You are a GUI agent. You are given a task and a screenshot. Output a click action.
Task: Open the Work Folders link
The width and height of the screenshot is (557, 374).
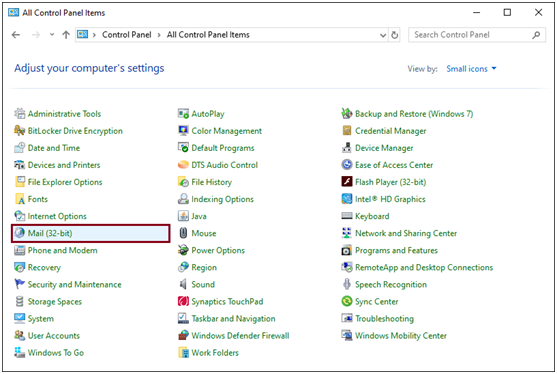pos(215,353)
